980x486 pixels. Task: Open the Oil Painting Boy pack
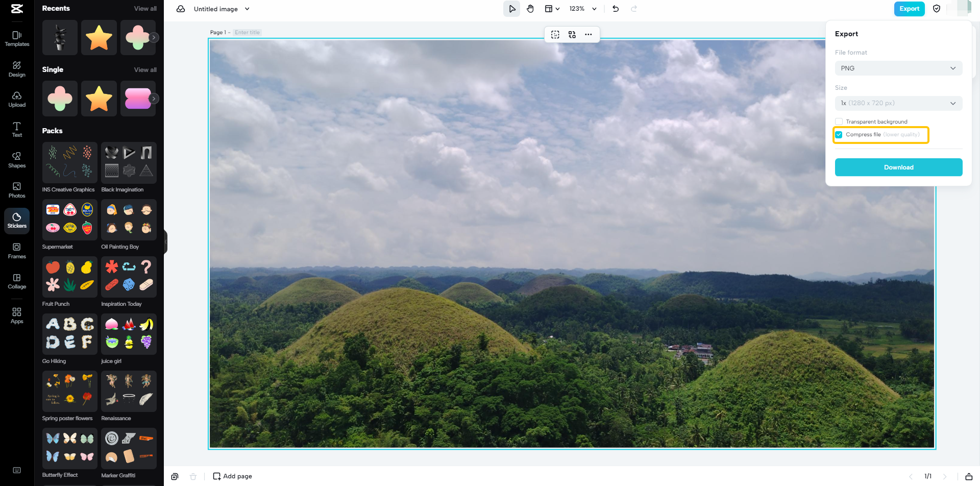click(x=129, y=220)
